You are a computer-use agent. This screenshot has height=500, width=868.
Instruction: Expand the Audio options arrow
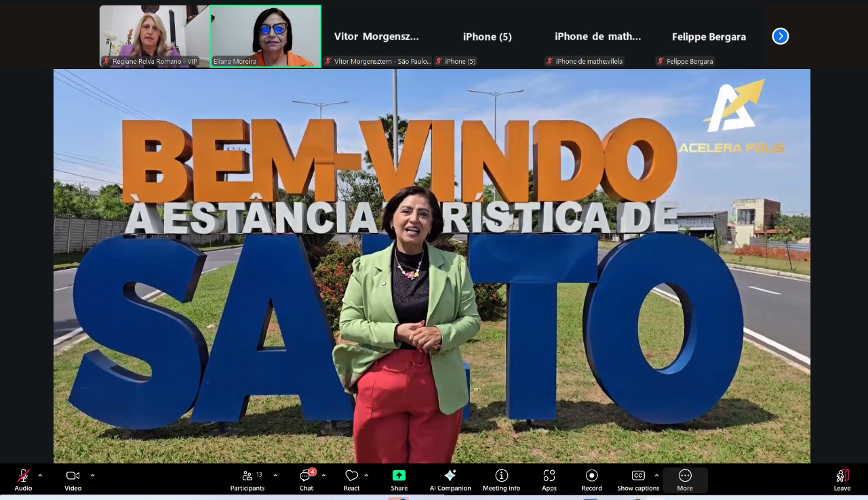click(x=40, y=475)
